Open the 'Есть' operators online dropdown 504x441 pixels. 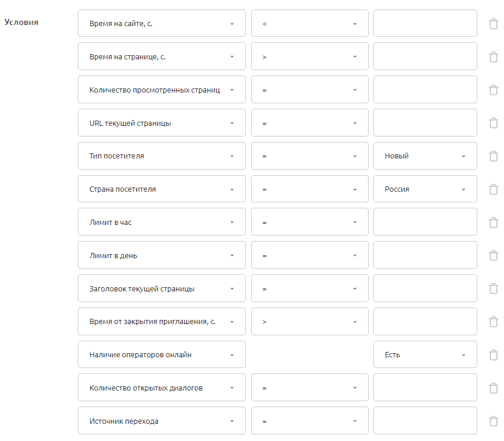(425, 355)
